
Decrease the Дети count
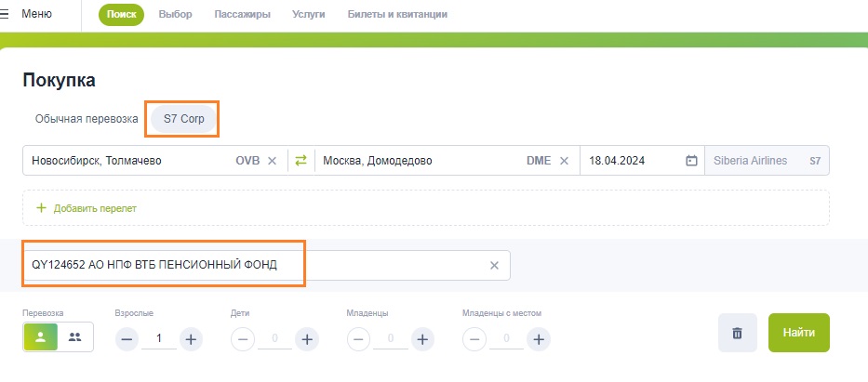coord(243,339)
